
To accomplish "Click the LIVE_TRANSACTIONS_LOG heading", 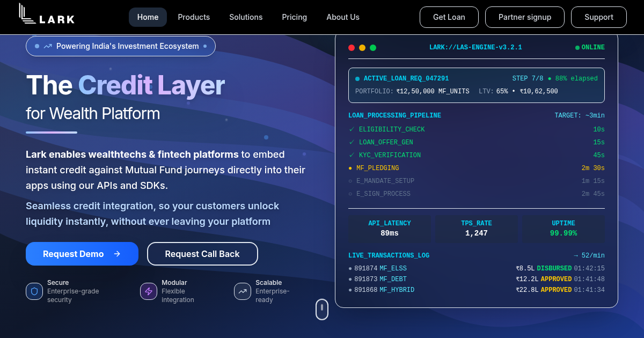I will 389,255.
